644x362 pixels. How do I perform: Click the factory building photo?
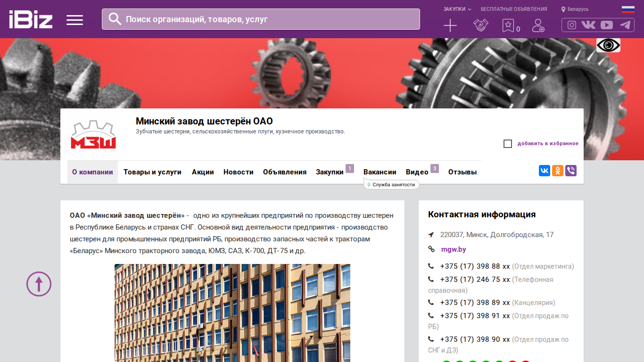click(232, 313)
